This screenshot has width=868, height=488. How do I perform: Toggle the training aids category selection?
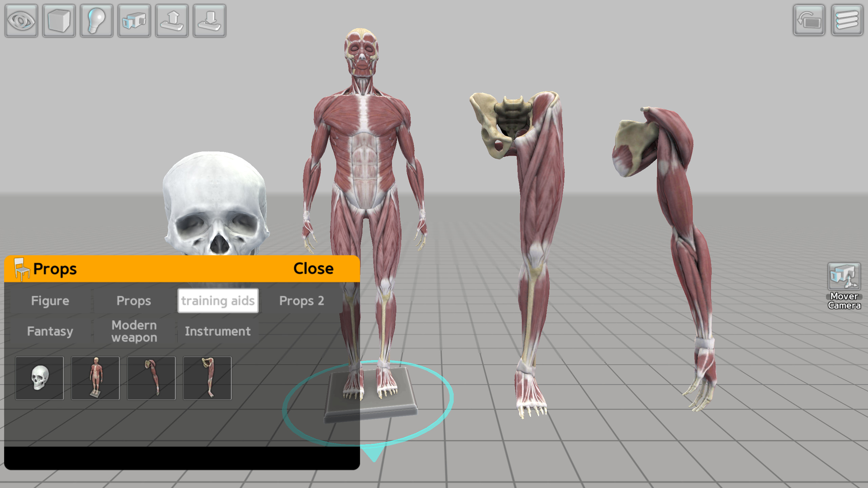[218, 301]
